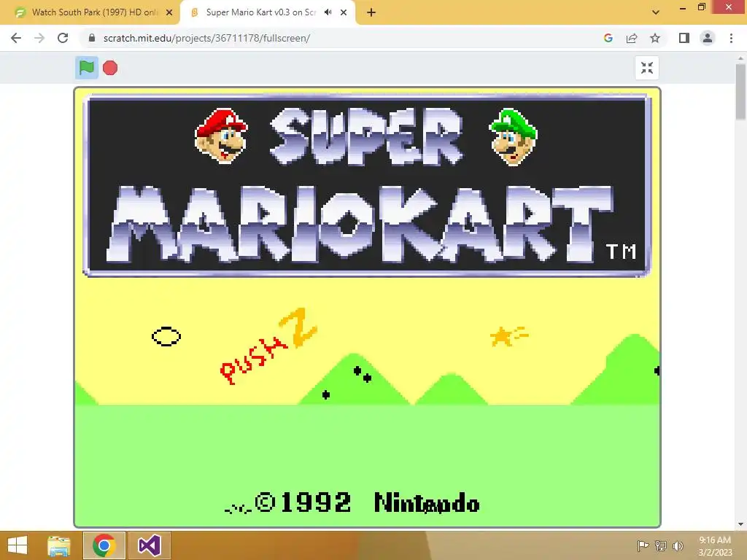Click the vertical page scrollbar thumb
747x560 pixels.
(741, 91)
